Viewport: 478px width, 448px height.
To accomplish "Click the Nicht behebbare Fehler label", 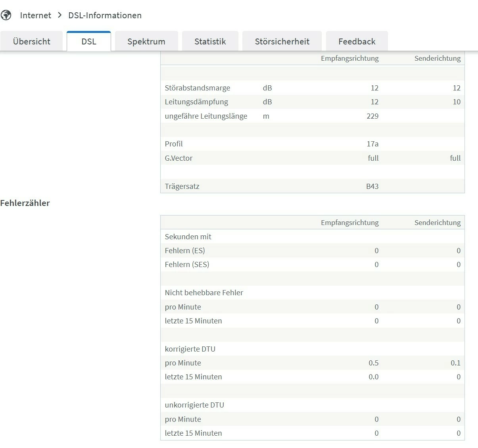I will click(x=204, y=293).
